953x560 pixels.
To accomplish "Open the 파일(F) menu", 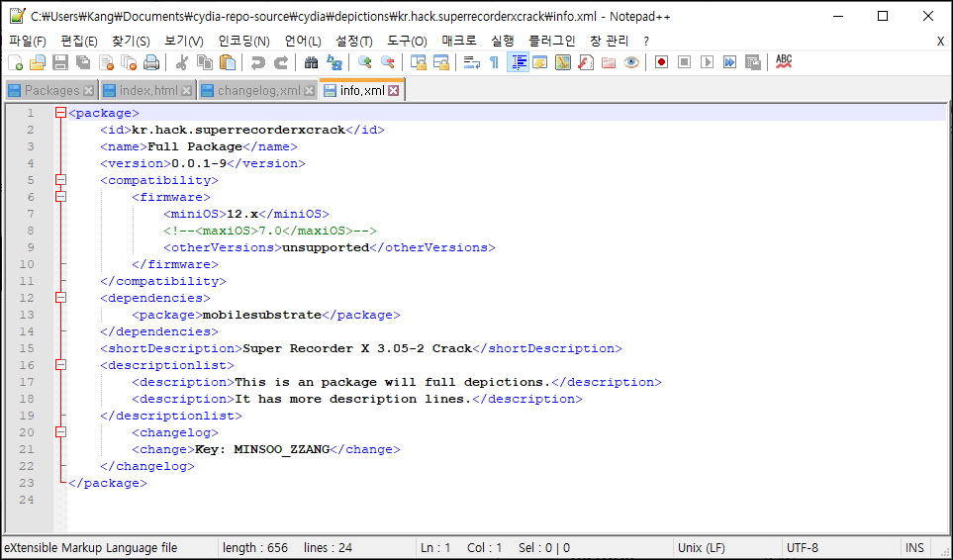I will click(28, 42).
